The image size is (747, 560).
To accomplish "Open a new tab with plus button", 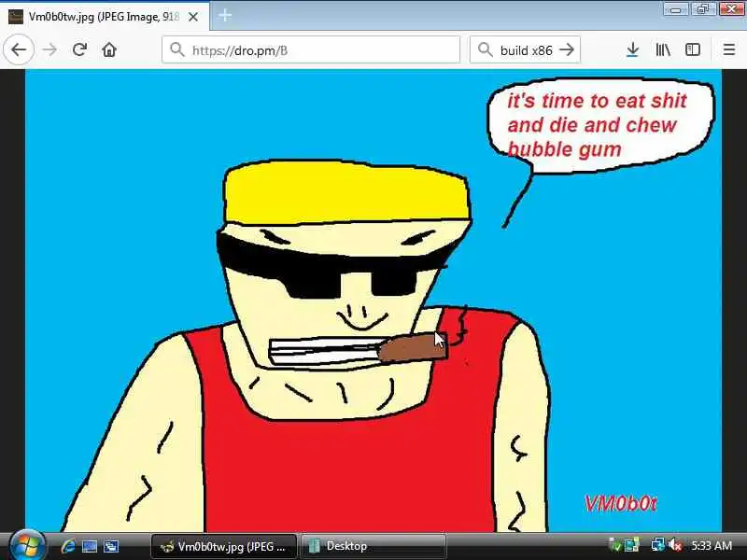I will [x=225, y=16].
